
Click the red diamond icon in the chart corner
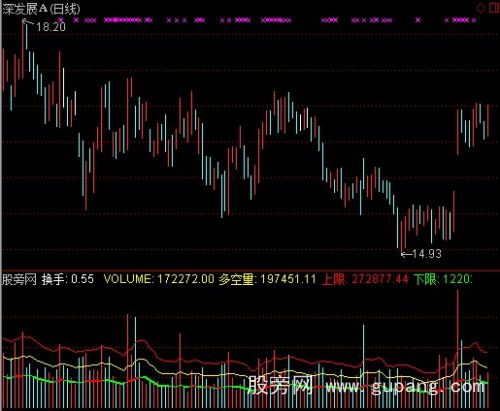pyautogui.click(x=481, y=8)
